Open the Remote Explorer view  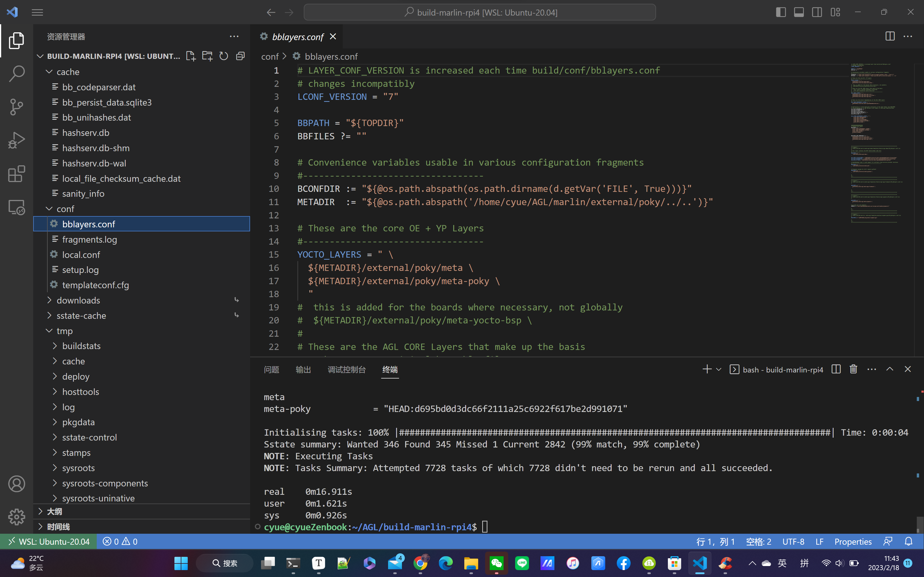[16, 208]
